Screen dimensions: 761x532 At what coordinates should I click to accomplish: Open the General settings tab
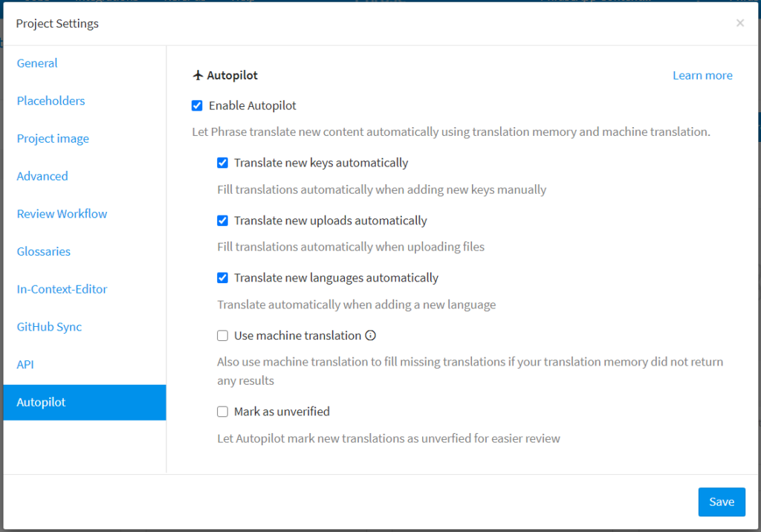point(37,63)
